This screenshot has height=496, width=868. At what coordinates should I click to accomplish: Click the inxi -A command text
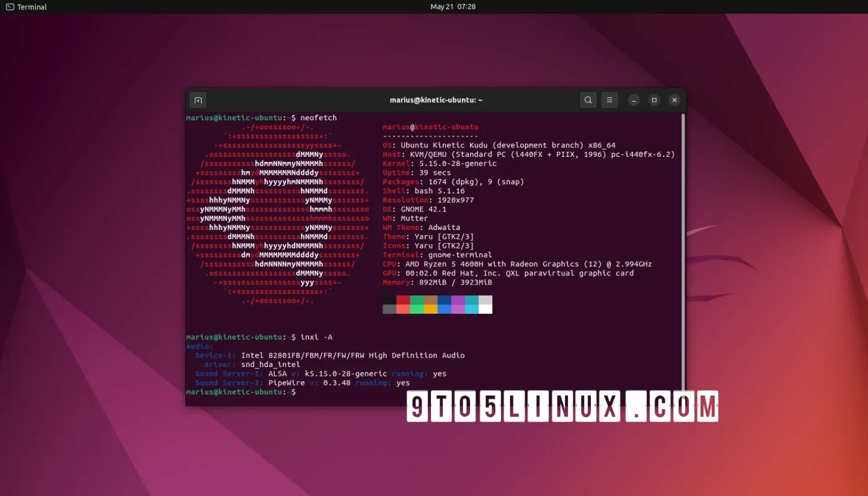click(316, 337)
